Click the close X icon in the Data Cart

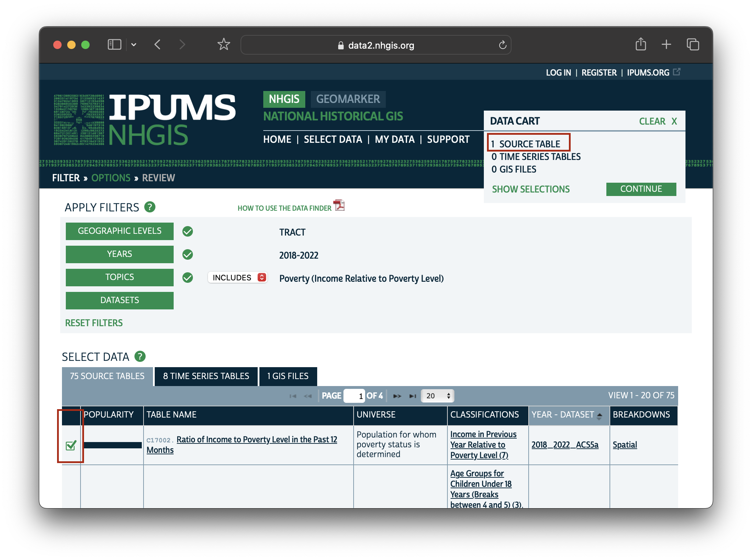click(676, 121)
